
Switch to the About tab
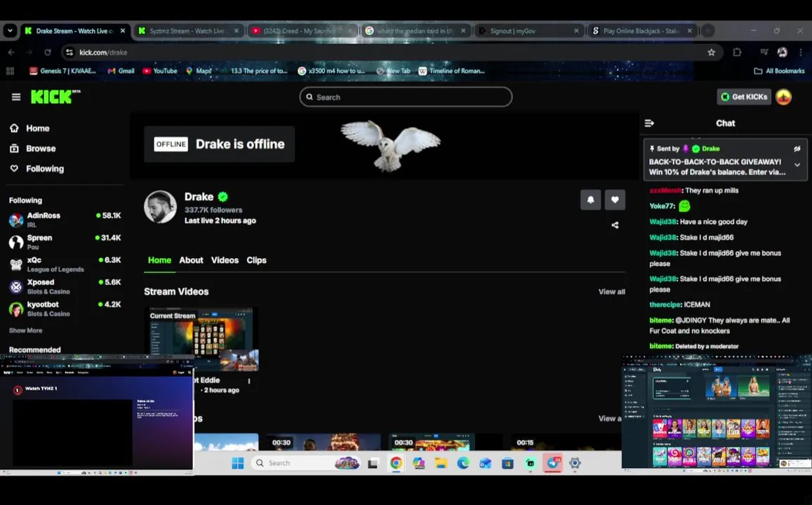[x=191, y=260]
